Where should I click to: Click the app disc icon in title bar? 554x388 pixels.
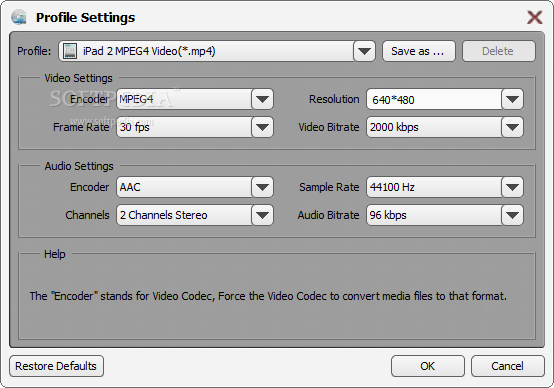19,17
